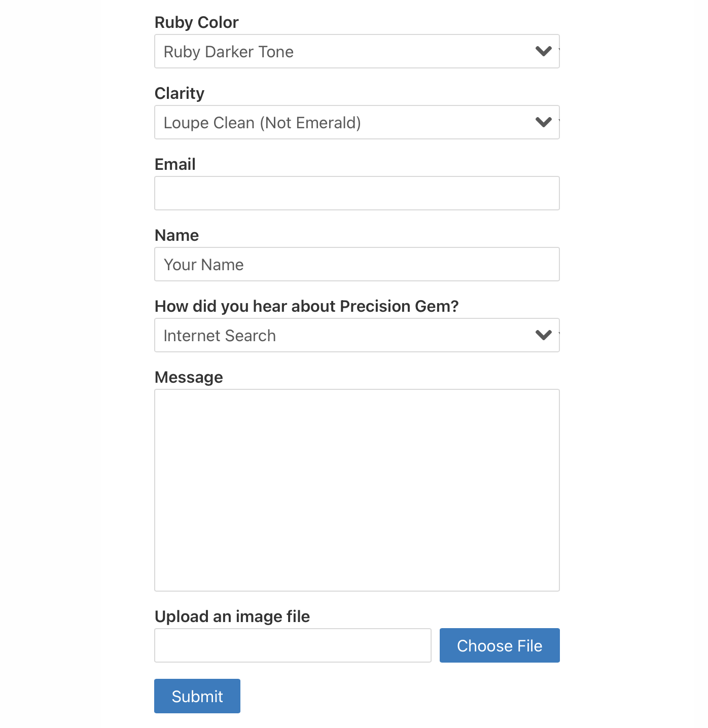Viewport: 708px width, 728px height.
Task: Click the Clarity dropdown chevron arrow
Action: click(x=543, y=122)
